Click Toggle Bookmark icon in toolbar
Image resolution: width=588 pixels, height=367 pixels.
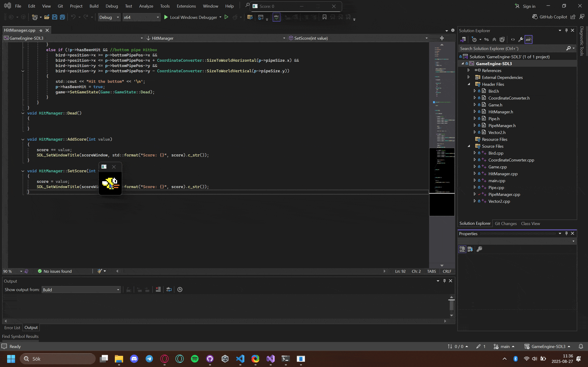(x=324, y=17)
